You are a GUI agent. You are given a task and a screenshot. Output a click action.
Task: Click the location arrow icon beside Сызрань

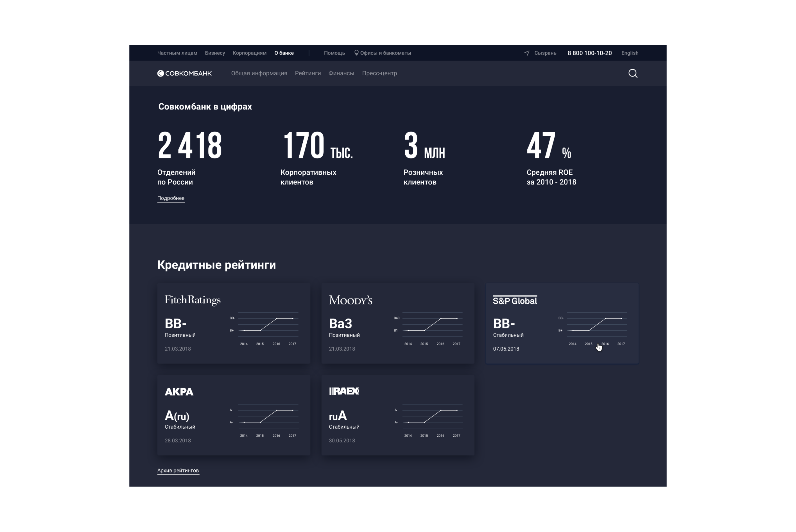click(x=527, y=53)
